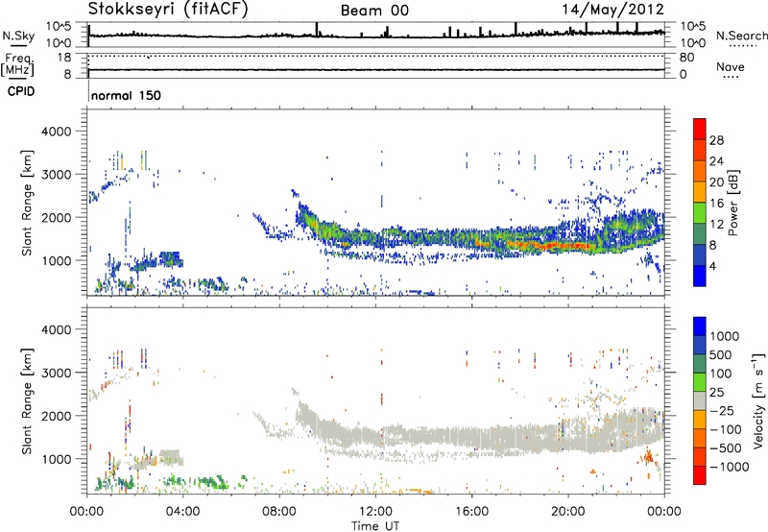Click the -1000 label on the Velocity color bar
The width and height of the screenshot is (768, 532).
(x=729, y=467)
